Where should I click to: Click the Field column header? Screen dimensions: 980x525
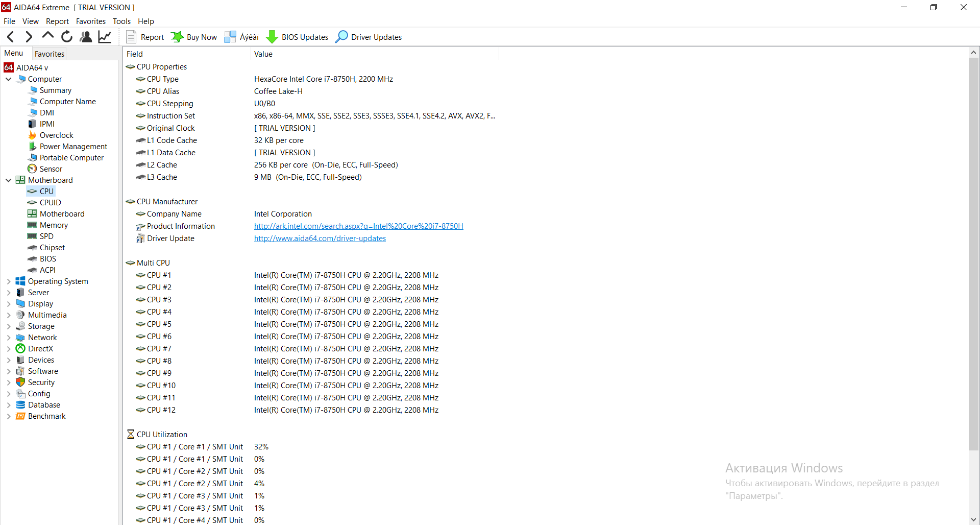click(x=187, y=54)
